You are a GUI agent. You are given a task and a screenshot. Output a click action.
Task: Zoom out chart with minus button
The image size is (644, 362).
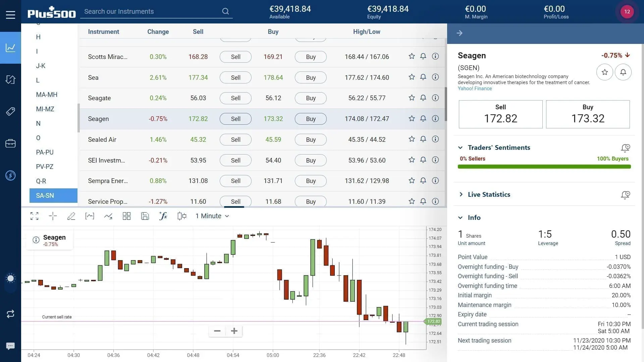point(217,331)
